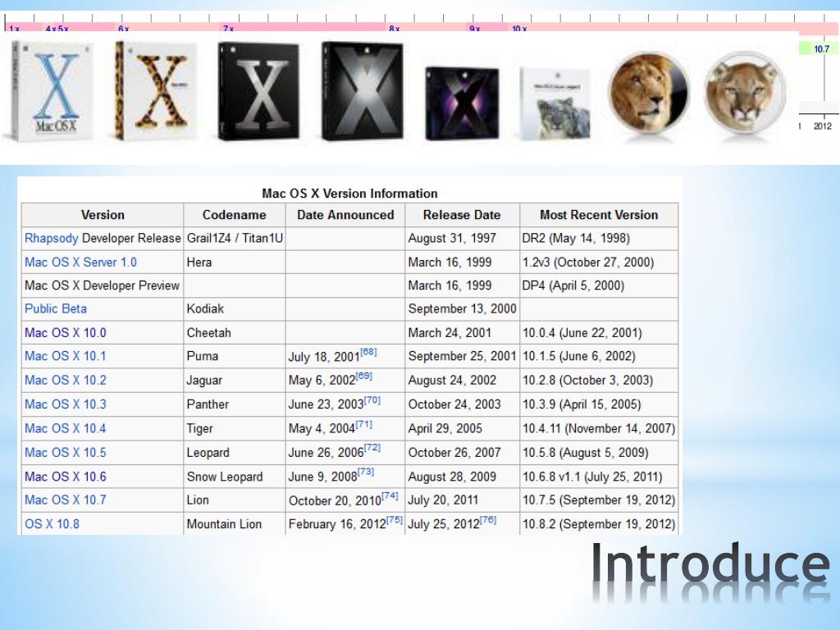Click the March 24, 2001 release date
Viewport: 840px width, 630px height.
450,333
